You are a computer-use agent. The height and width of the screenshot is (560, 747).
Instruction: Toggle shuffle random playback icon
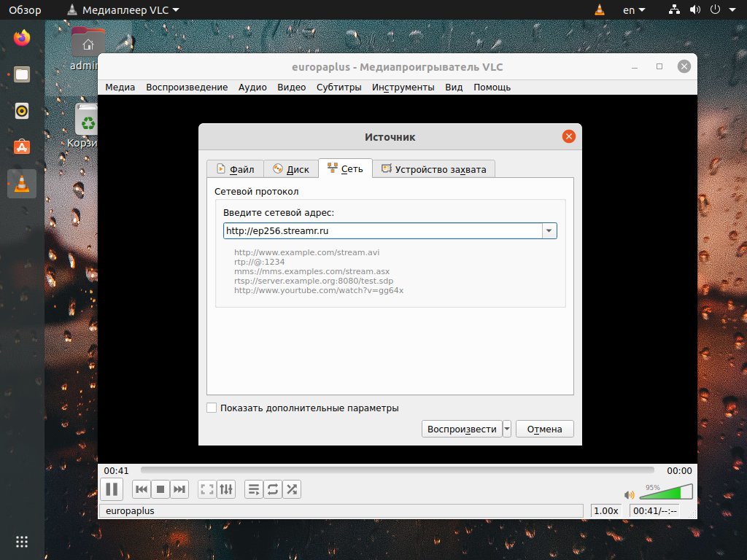[x=291, y=489]
